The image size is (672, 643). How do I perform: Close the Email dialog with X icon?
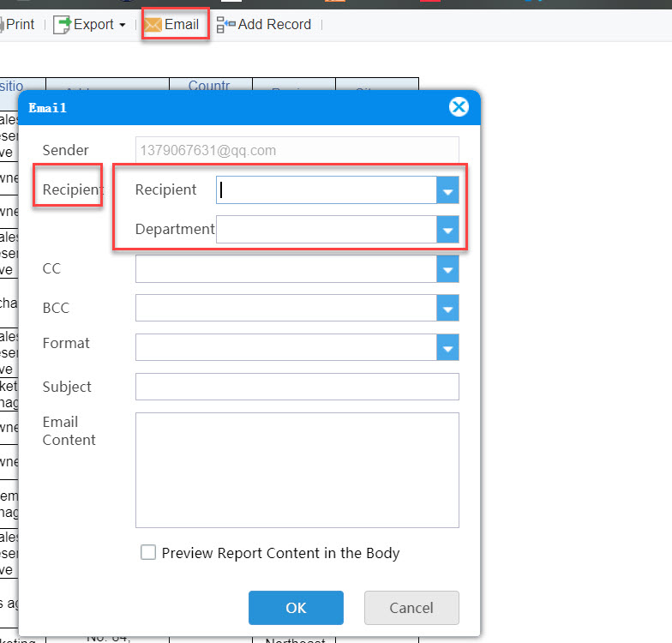(459, 106)
